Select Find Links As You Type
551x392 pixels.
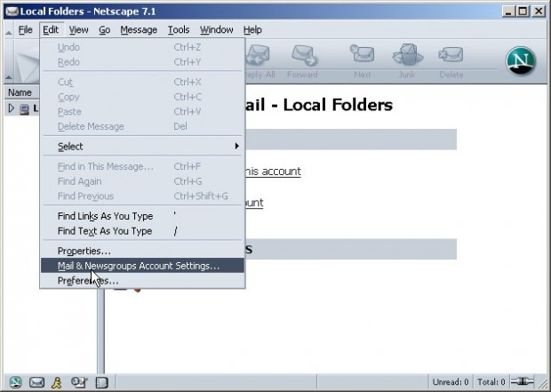point(142,216)
